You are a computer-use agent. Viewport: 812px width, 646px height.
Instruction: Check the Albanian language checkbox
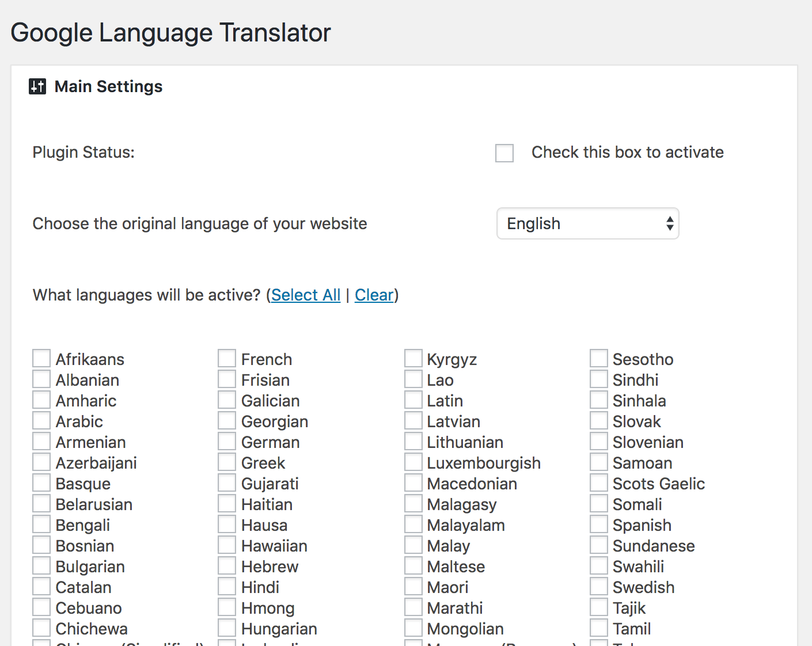point(41,379)
